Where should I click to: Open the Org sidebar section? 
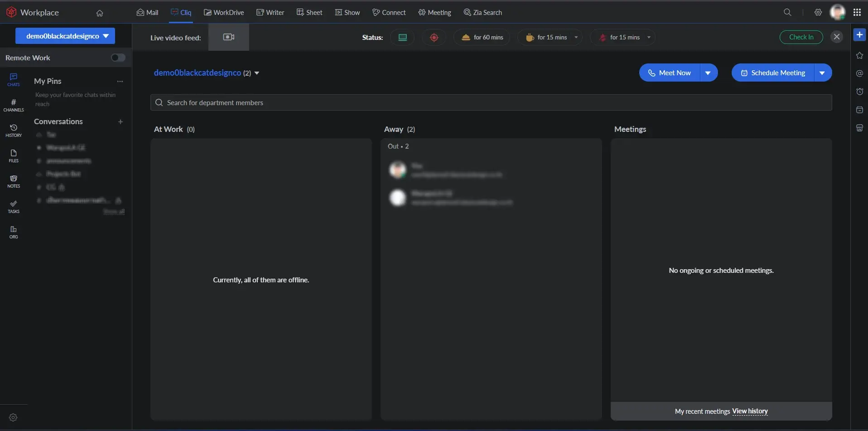point(14,232)
